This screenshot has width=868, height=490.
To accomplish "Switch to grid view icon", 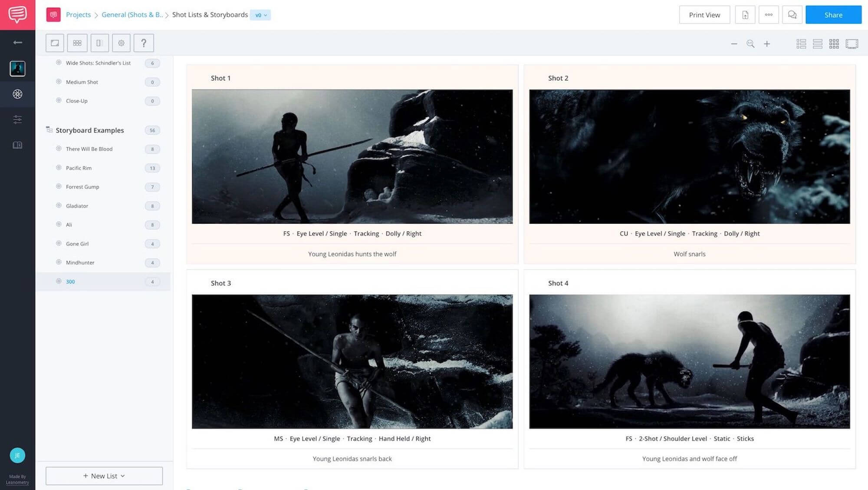I will click(834, 44).
